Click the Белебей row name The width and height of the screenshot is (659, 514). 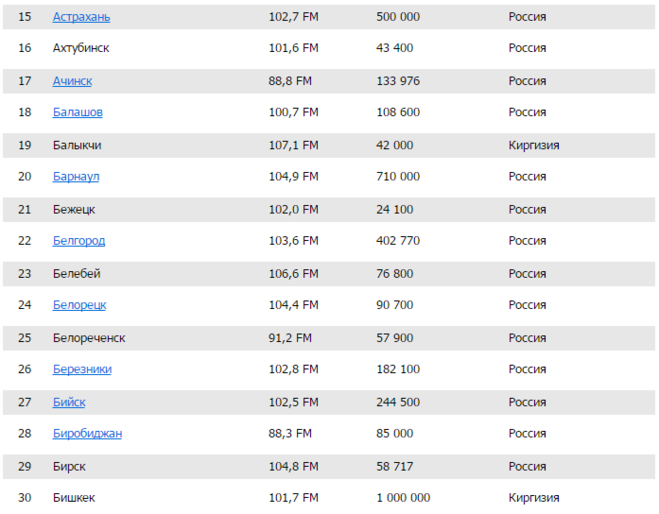76,273
